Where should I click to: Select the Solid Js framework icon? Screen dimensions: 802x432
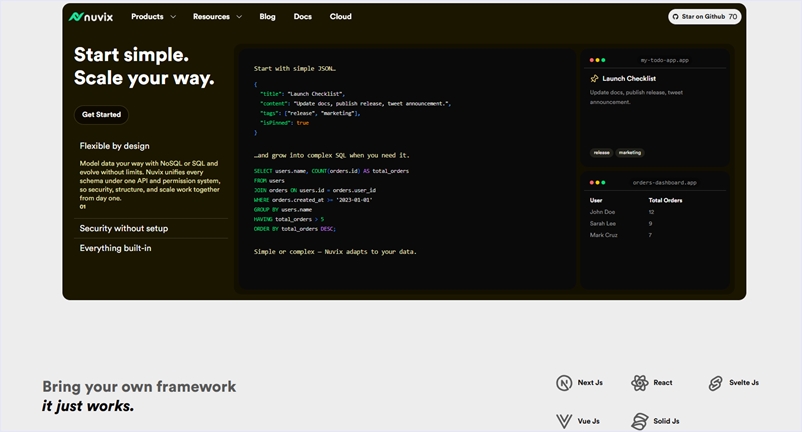tap(640, 421)
